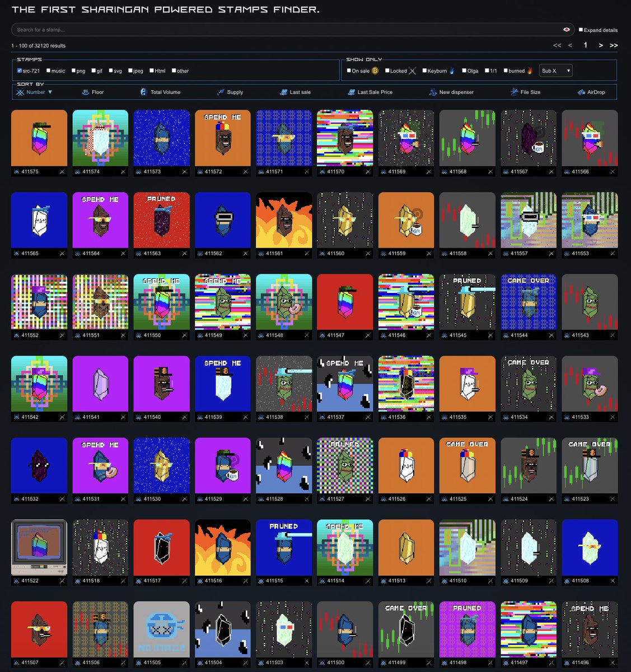Click the crossed icon on stamp 411541
Screen dimensions: 631x672
(x=123, y=417)
